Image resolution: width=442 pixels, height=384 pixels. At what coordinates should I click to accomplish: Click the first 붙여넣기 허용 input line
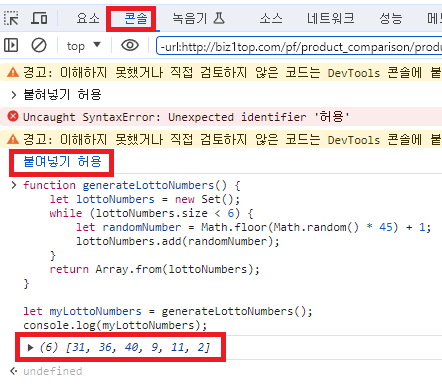click(62, 95)
